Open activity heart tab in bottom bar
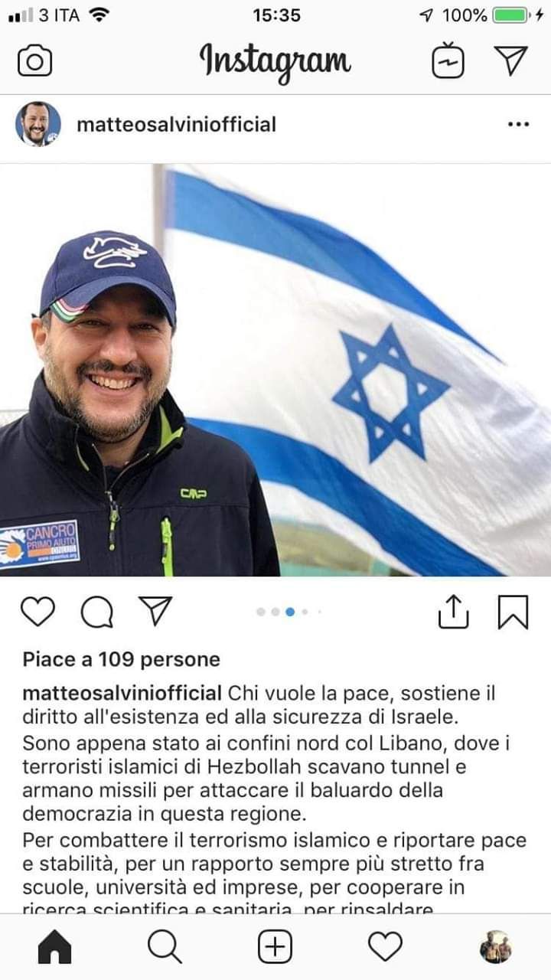This screenshot has height=980, width=551. pos(385,948)
